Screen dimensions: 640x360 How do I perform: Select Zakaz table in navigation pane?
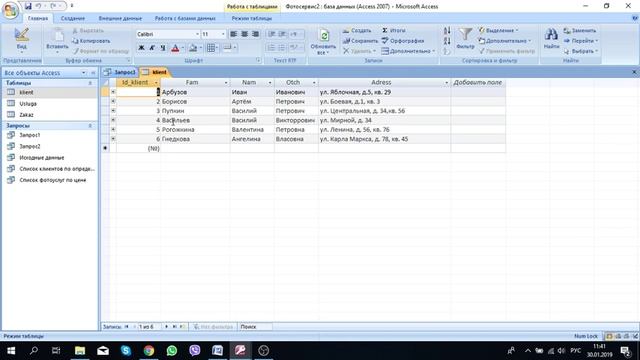pos(27,115)
